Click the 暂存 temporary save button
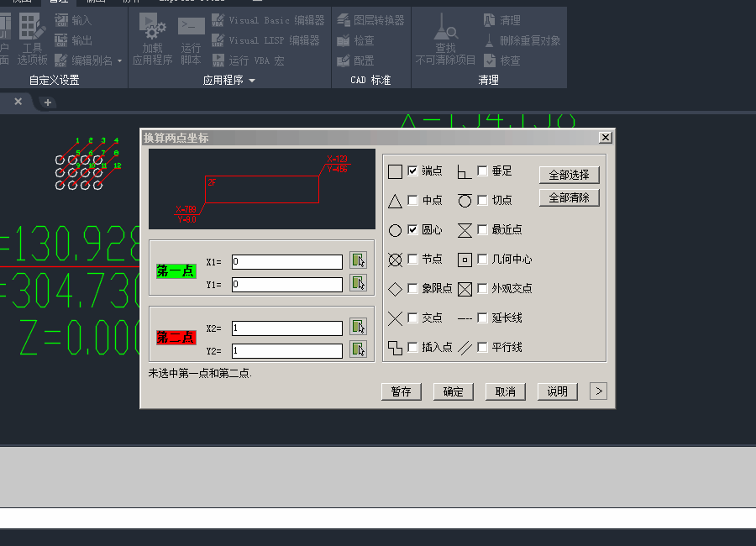Image resolution: width=756 pixels, height=546 pixels. (x=402, y=391)
